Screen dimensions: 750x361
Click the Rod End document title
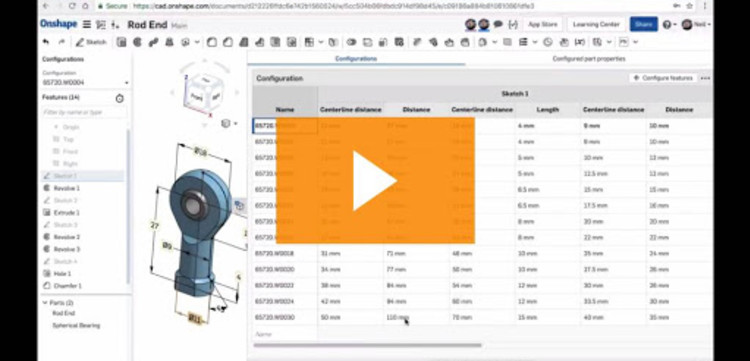click(x=147, y=24)
